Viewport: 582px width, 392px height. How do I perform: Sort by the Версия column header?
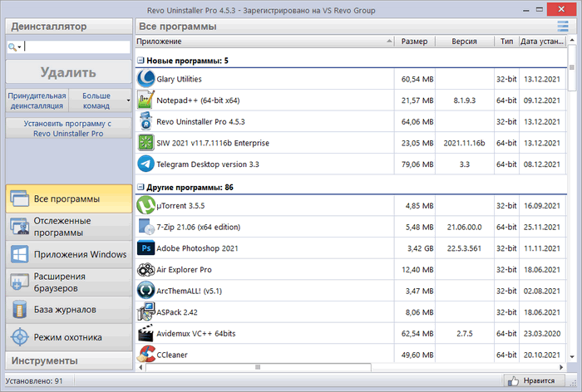coord(464,42)
